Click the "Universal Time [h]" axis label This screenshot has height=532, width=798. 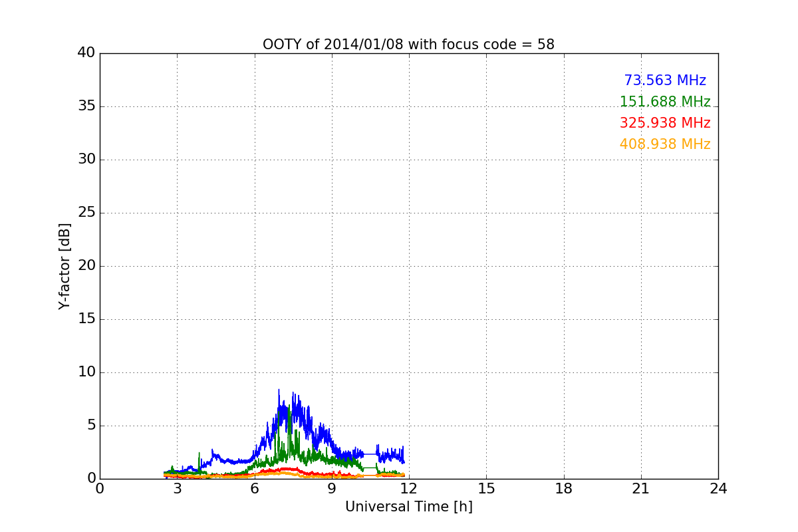coord(408,507)
